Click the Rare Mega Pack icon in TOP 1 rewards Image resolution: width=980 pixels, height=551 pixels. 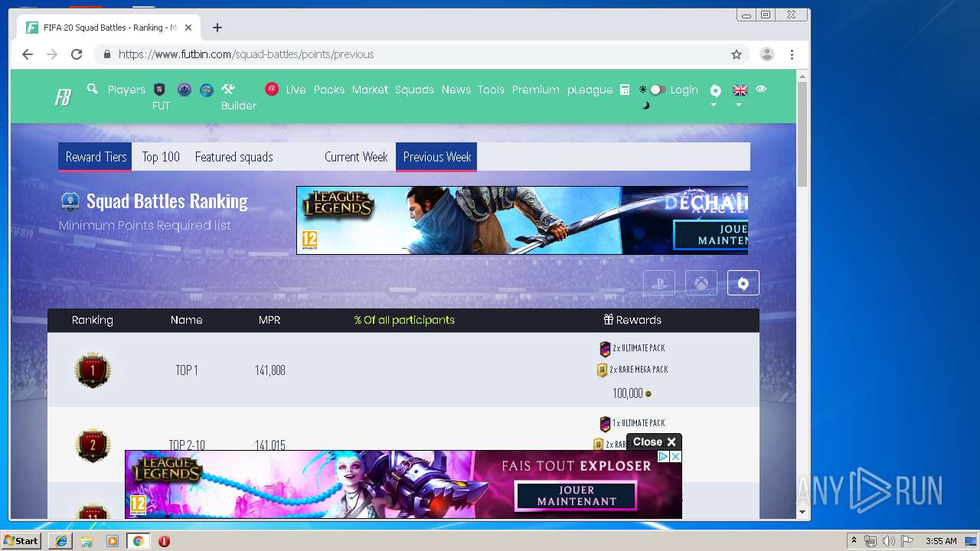[603, 370]
